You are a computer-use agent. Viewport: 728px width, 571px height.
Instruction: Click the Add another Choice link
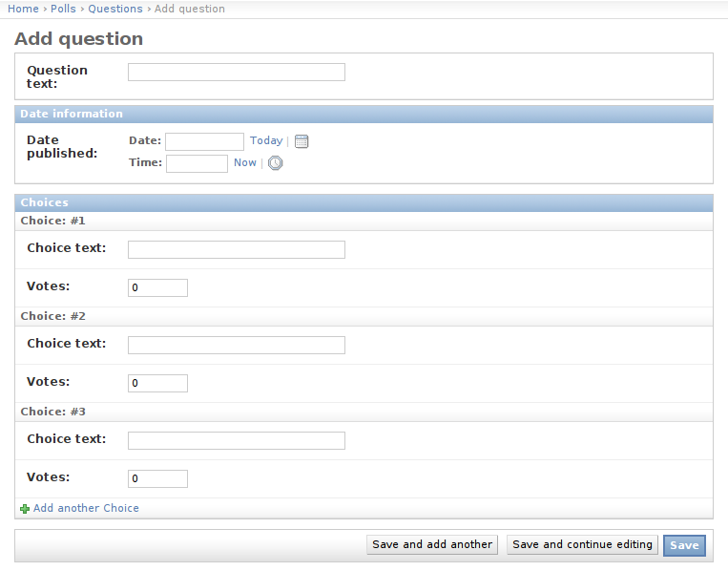coord(86,508)
